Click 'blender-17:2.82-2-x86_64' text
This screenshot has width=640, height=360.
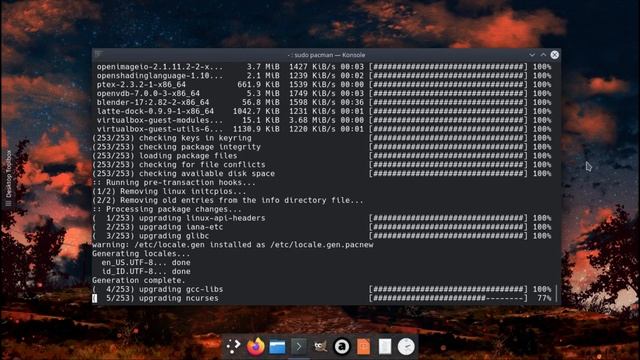click(153, 102)
